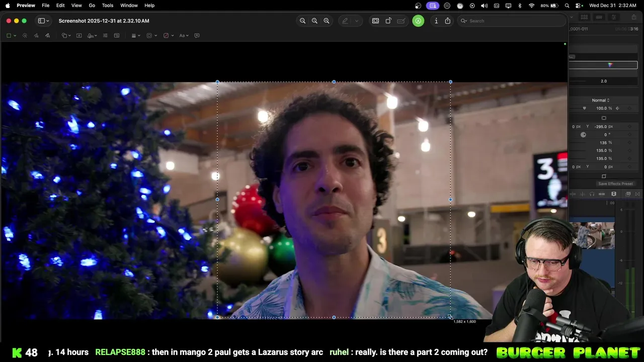Open the Text Style Aa dropdown
The image size is (644, 362).
tap(184, 36)
